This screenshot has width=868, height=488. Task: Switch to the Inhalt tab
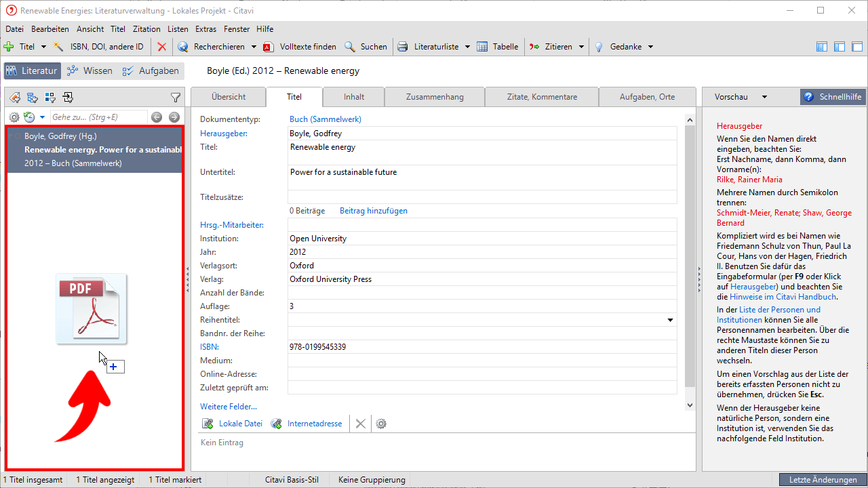pos(354,97)
